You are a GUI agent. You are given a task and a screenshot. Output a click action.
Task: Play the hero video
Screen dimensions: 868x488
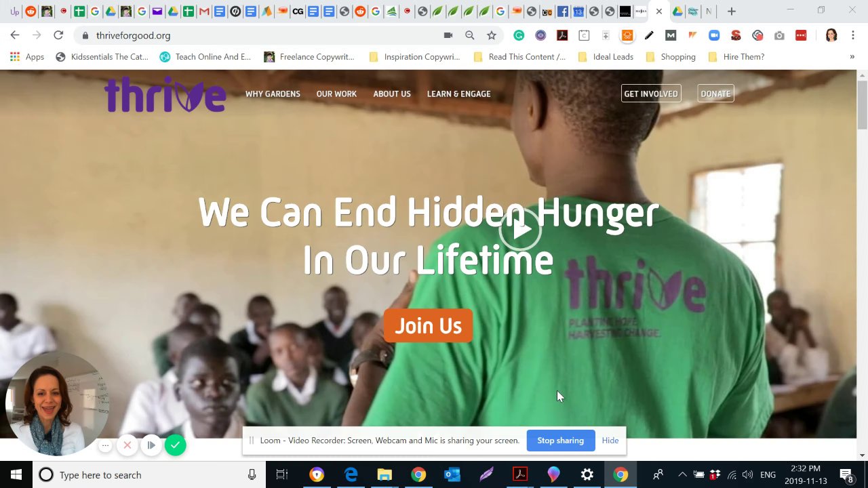520,230
